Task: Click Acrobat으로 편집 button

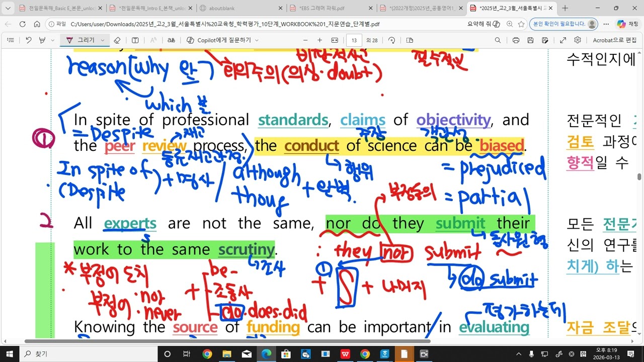Action: (615, 40)
